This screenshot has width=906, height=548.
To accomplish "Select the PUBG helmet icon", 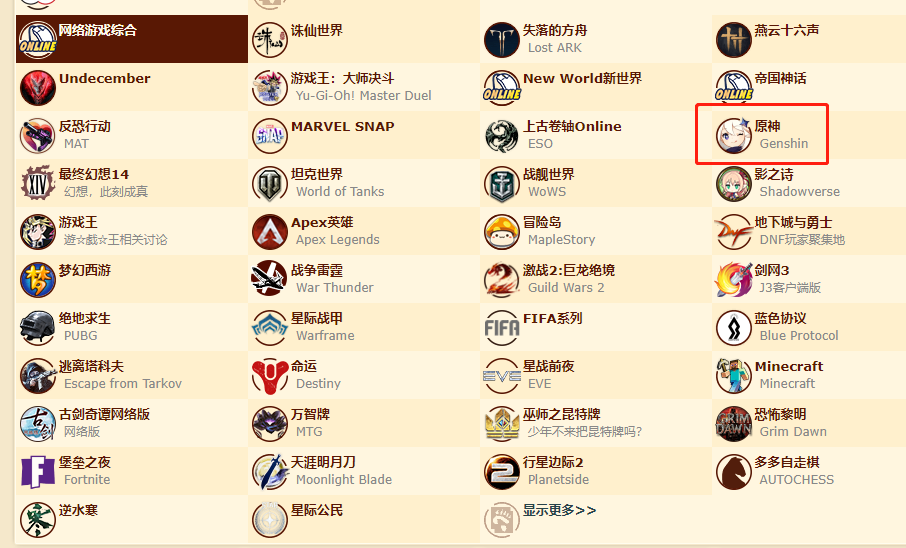I will (38, 327).
